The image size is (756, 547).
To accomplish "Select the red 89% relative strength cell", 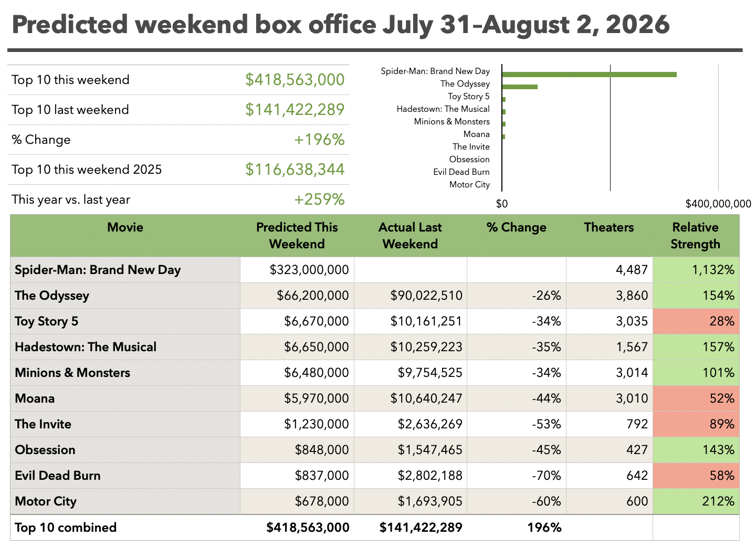I will pos(696,424).
